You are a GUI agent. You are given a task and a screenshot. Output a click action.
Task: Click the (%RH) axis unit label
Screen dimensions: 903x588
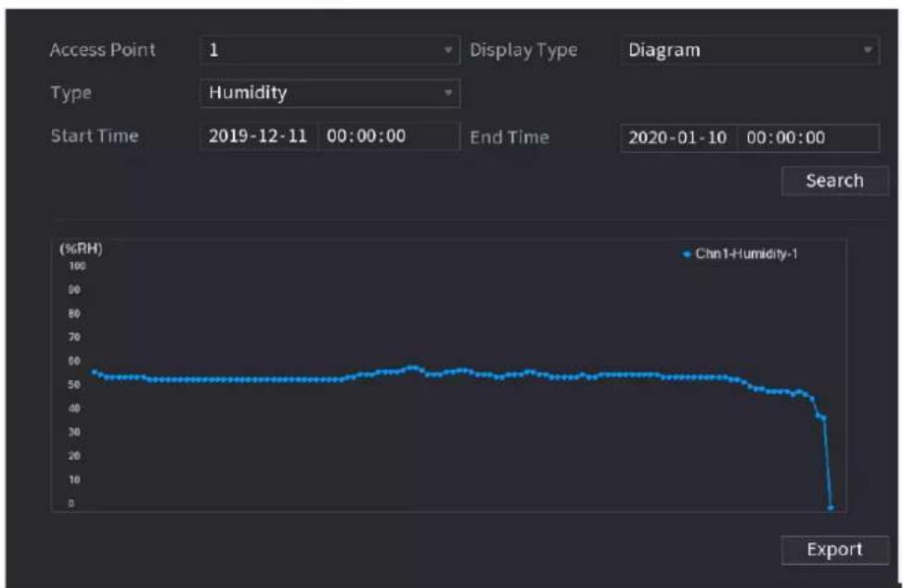pyautogui.click(x=81, y=249)
